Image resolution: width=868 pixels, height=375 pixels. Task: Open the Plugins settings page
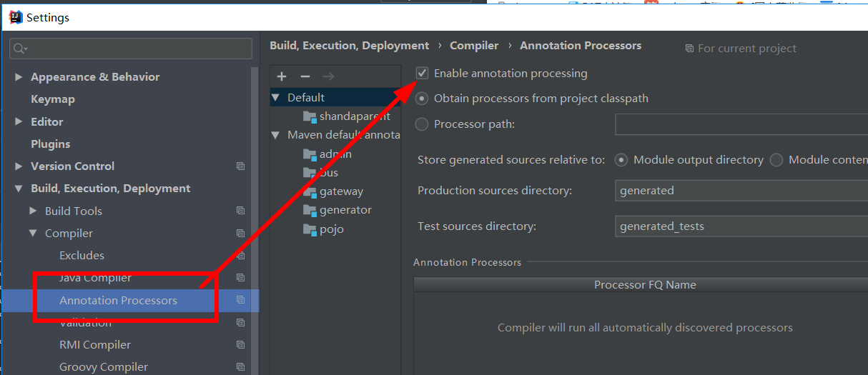[50, 144]
